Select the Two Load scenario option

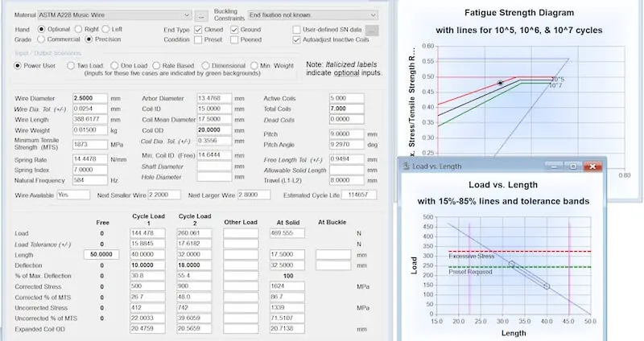point(71,64)
